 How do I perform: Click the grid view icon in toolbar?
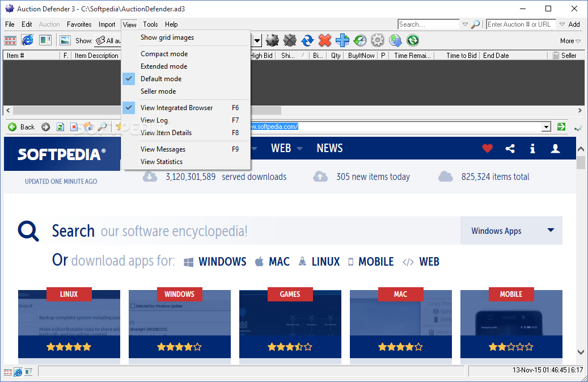point(10,40)
